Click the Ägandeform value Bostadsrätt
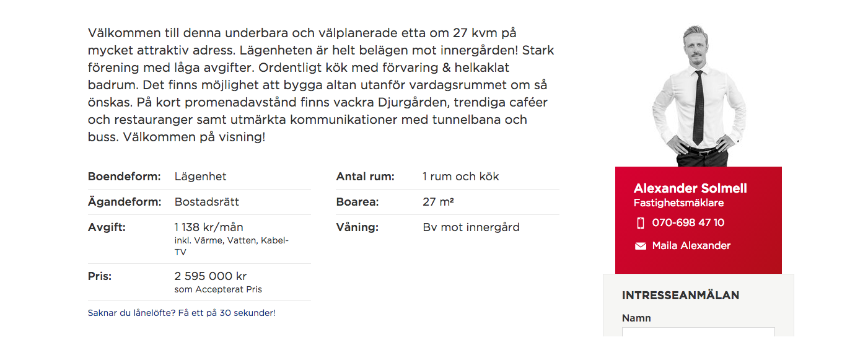 click(x=207, y=202)
